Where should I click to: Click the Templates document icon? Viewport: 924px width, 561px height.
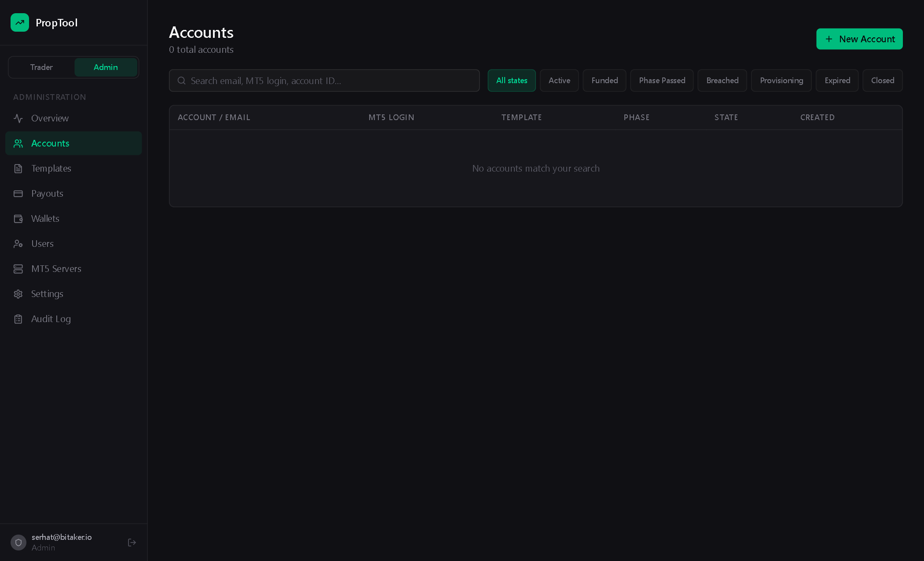click(x=18, y=169)
